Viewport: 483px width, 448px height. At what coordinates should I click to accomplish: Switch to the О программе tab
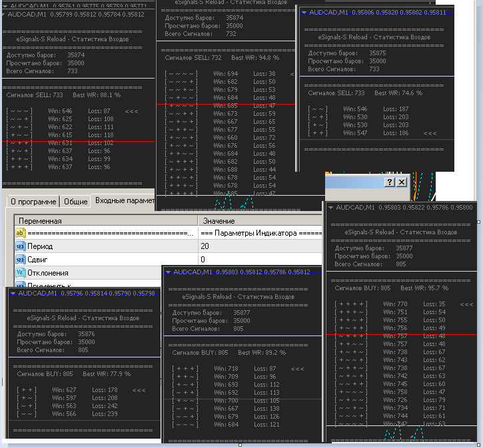point(32,202)
